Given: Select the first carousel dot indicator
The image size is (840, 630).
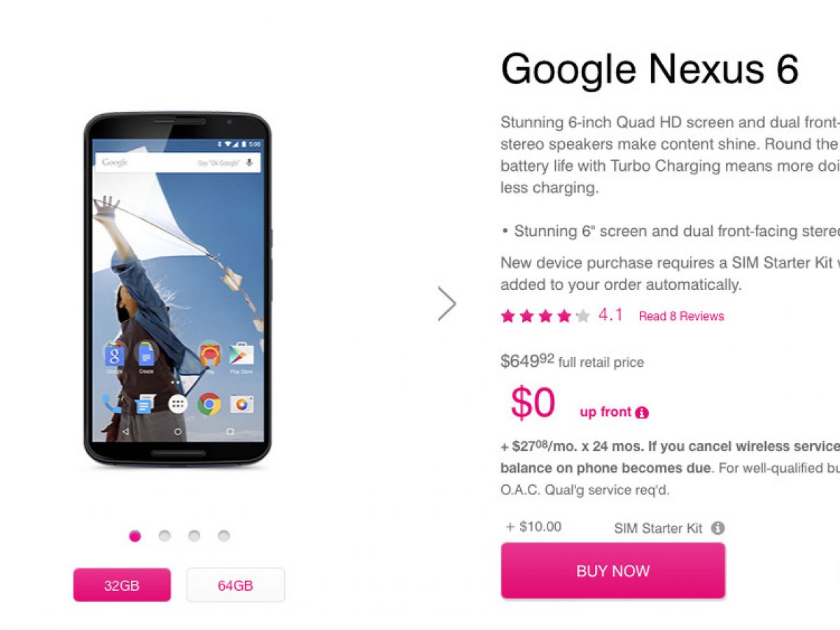Looking at the screenshot, I should tap(135, 536).
